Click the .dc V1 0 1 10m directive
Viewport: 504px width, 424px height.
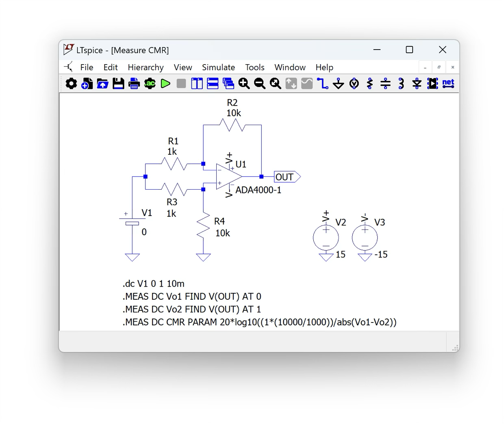pos(154,284)
